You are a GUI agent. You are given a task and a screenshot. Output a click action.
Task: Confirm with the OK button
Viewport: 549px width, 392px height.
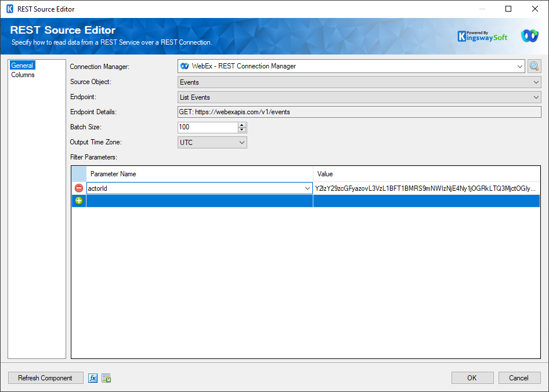[x=472, y=378]
